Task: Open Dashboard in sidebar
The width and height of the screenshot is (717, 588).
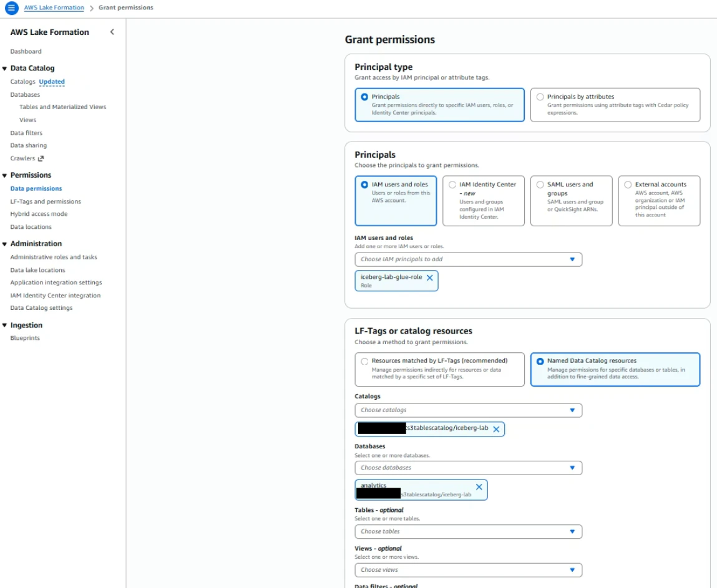Action: click(x=26, y=52)
